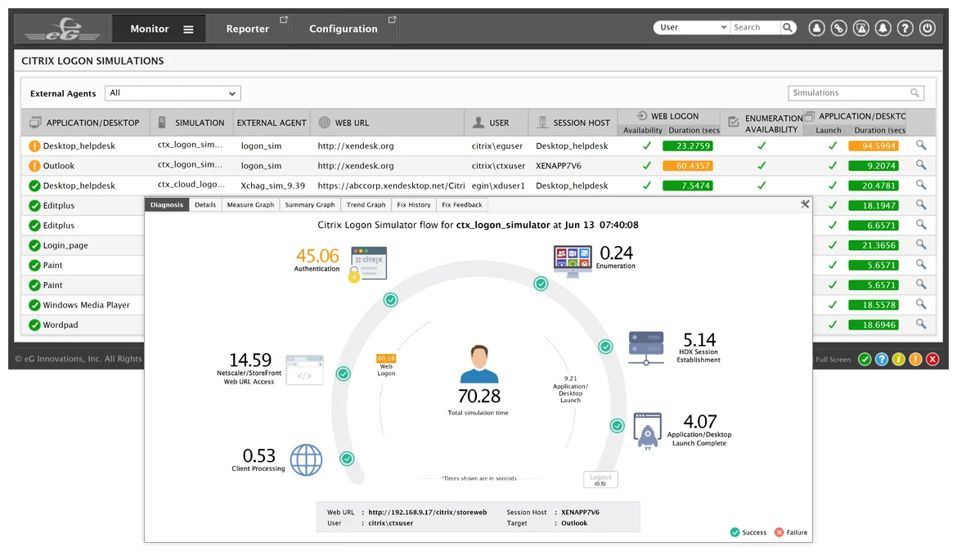The height and width of the screenshot is (560, 957).
Task: Click the Application/Desktop Launch Complete rocket icon
Action: 648,431
